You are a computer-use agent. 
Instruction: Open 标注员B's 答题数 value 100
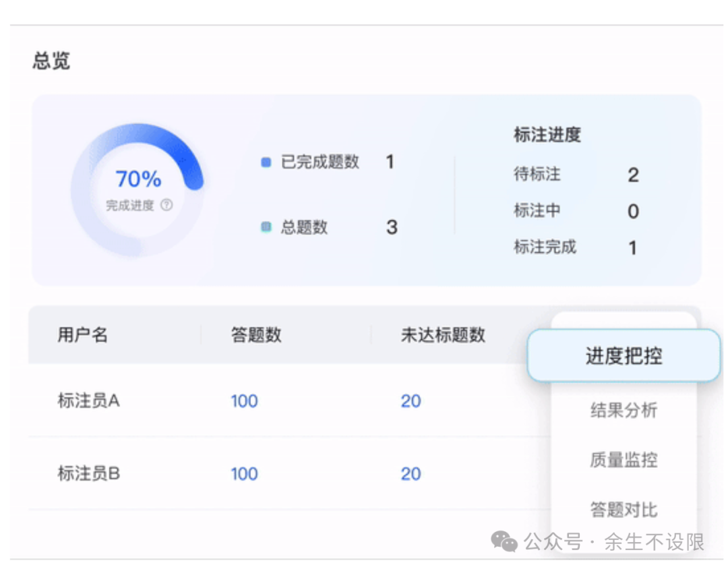244,474
